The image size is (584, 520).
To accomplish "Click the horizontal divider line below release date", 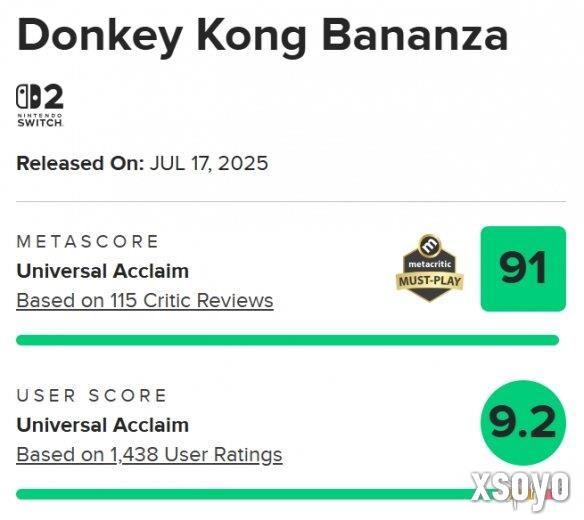I will (291, 202).
